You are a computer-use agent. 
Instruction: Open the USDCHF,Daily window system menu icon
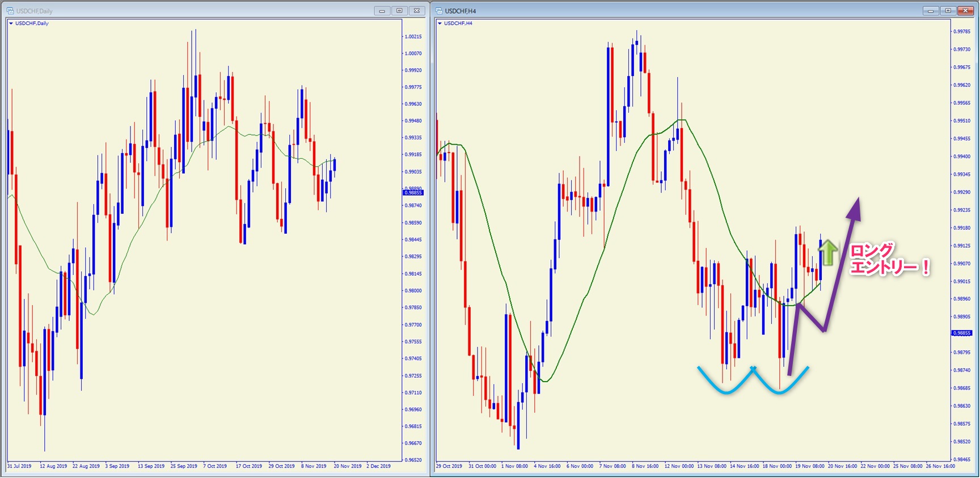[10, 11]
